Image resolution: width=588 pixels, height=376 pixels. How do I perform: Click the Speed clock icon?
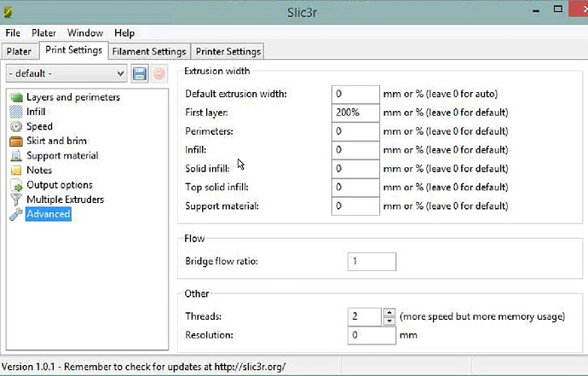(16, 126)
